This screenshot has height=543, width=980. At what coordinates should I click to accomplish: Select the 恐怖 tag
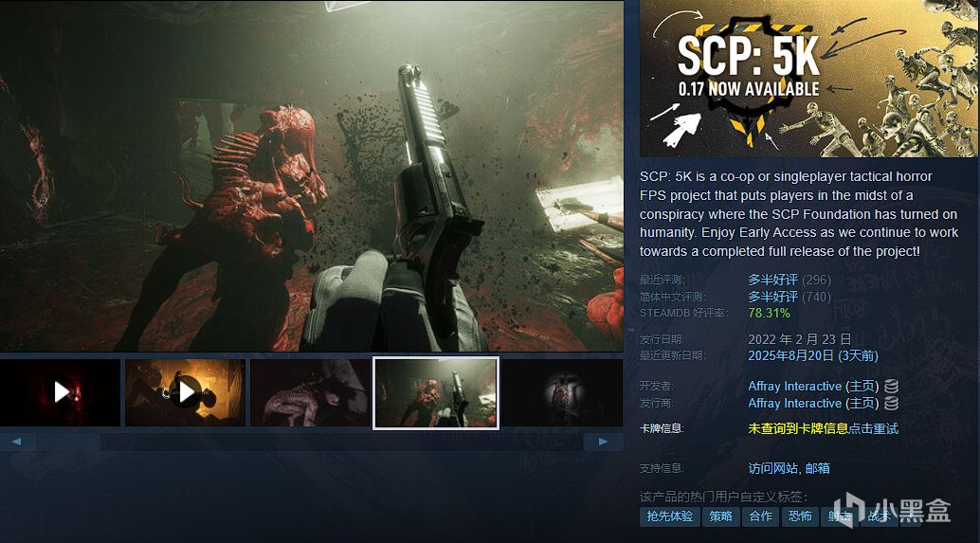[x=800, y=516]
